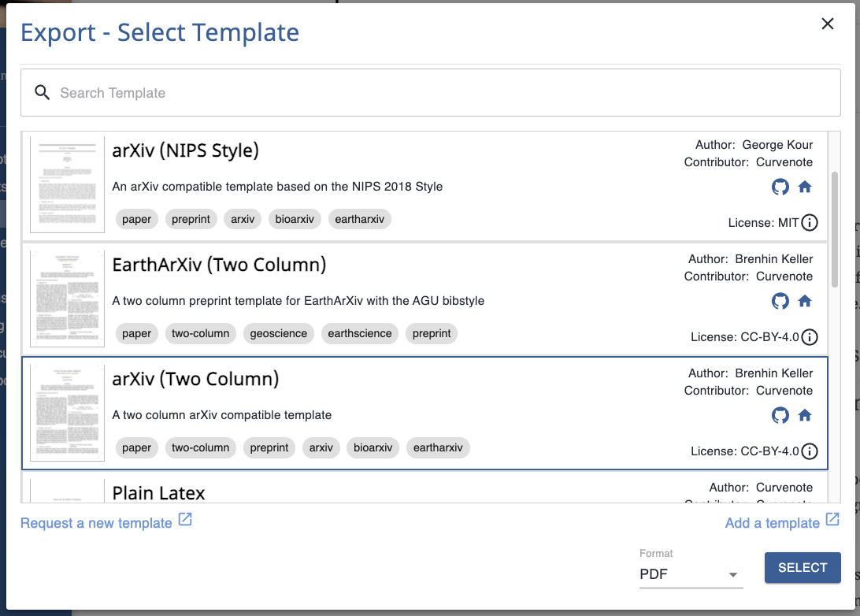The image size is (860, 616).
Task: Open the Format dropdown showing PDF
Action: (691, 574)
